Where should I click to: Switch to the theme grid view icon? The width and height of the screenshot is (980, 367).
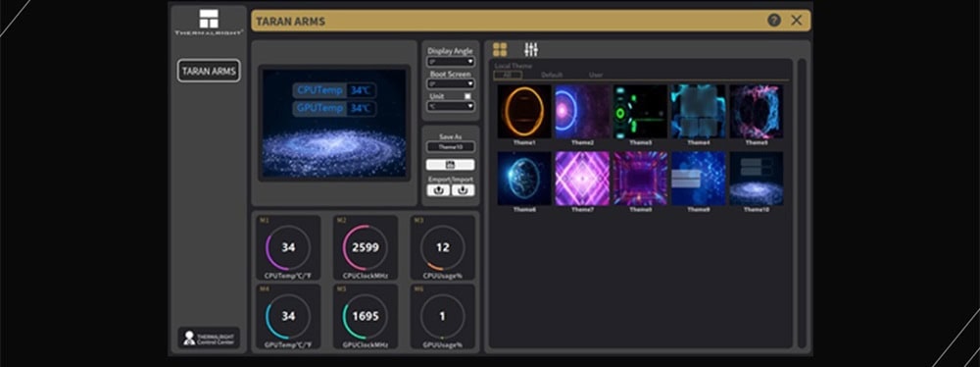pyautogui.click(x=500, y=49)
